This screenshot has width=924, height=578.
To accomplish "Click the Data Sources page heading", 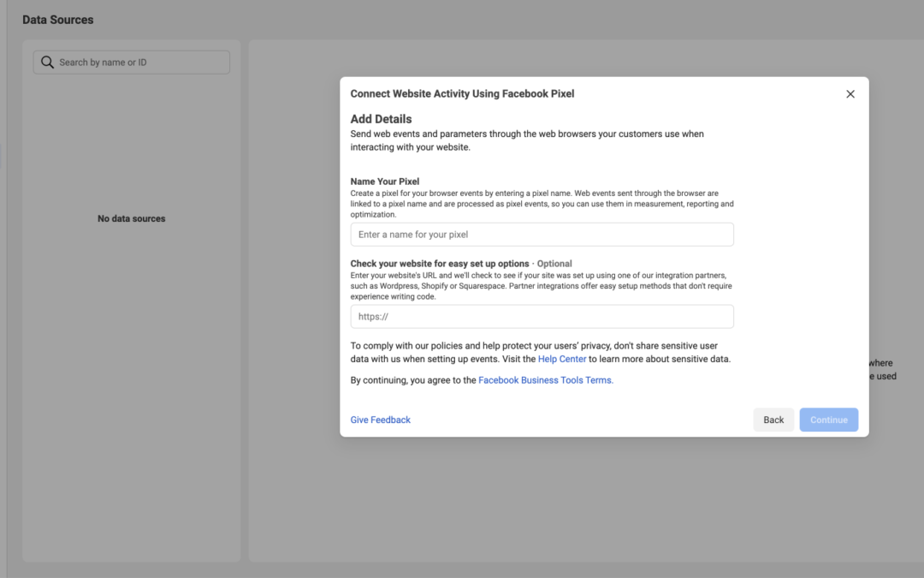I will 58,20.
